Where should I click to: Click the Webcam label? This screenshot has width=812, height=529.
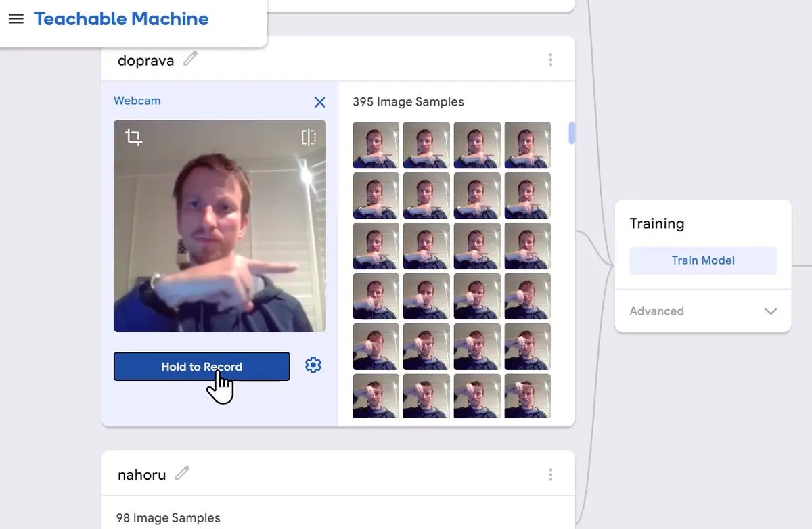click(137, 101)
